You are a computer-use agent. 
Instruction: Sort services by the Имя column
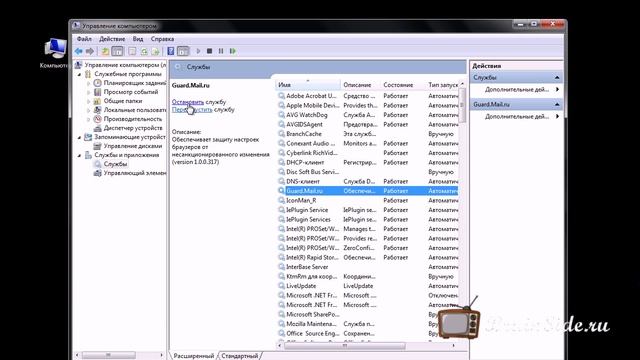[308, 85]
